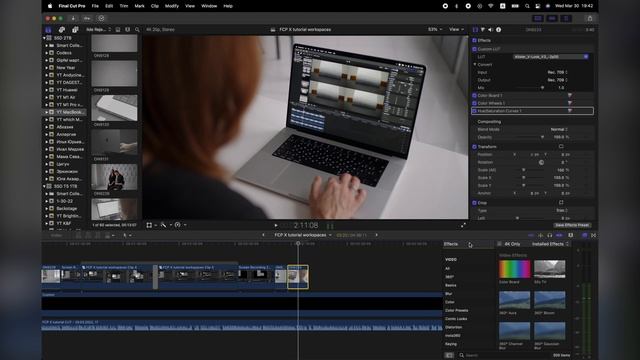This screenshot has width=640, height=360.
Task: Click the Background Tasks circular icon
Action: coord(101,18)
